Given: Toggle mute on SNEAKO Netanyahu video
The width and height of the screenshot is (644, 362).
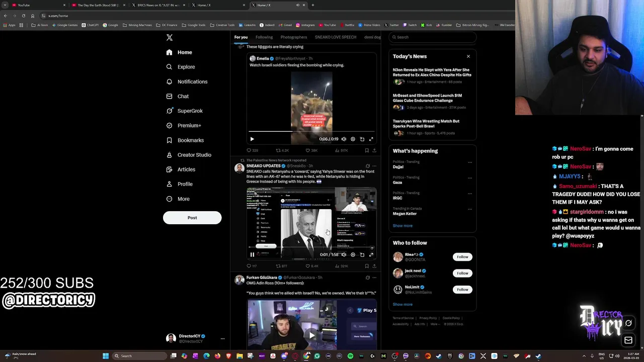Looking at the screenshot, I should (x=344, y=255).
